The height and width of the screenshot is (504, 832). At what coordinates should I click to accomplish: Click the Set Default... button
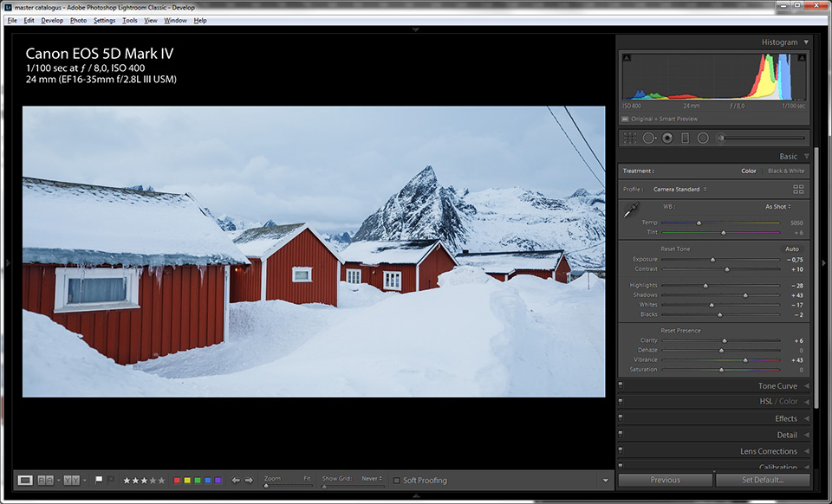(763, 480)
